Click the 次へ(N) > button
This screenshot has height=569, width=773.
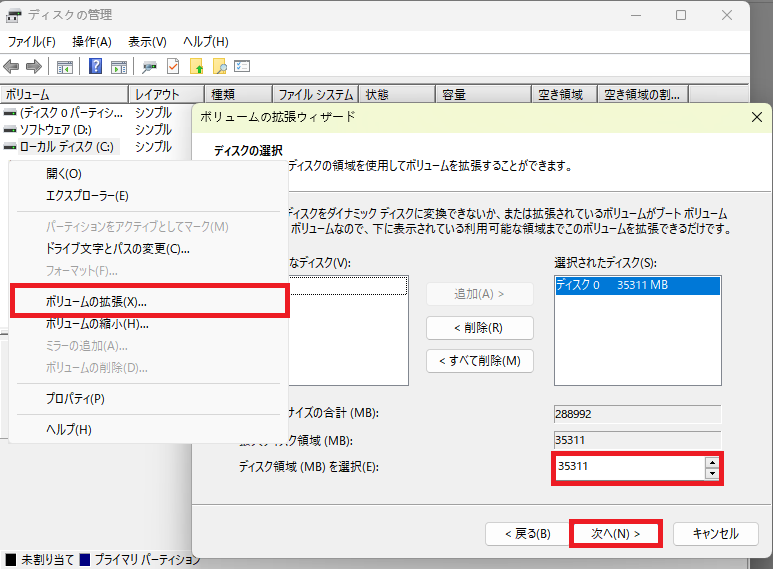click(615, 534)
